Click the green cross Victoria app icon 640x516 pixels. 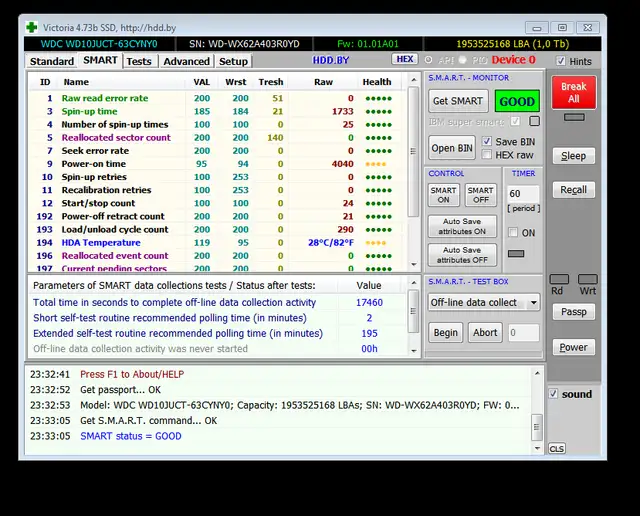pos(31,28)
